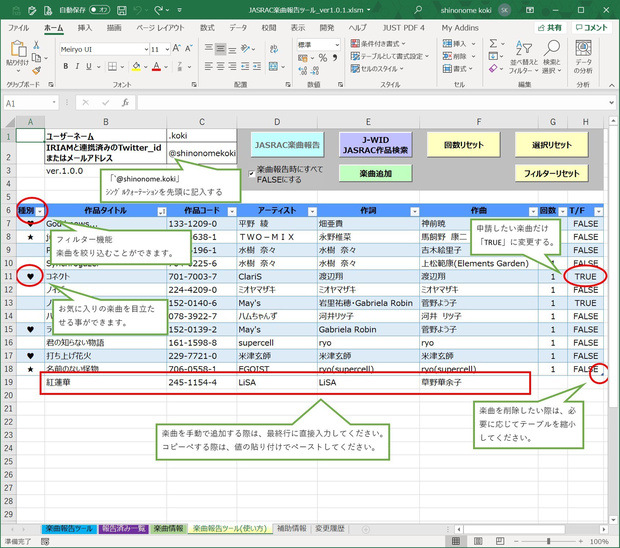Click the Cut scissors icon
This screenshot has height=548, width=620.
click(36, 45)
